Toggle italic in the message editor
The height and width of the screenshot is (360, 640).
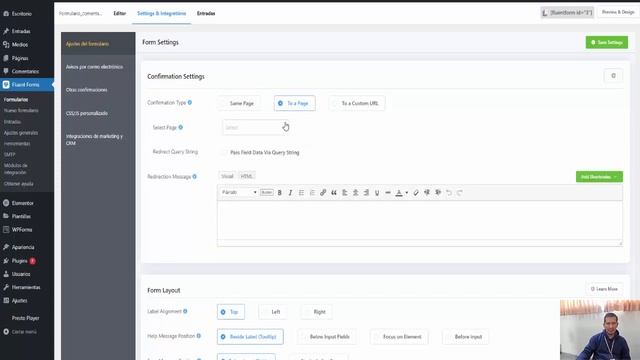[290, 193]
